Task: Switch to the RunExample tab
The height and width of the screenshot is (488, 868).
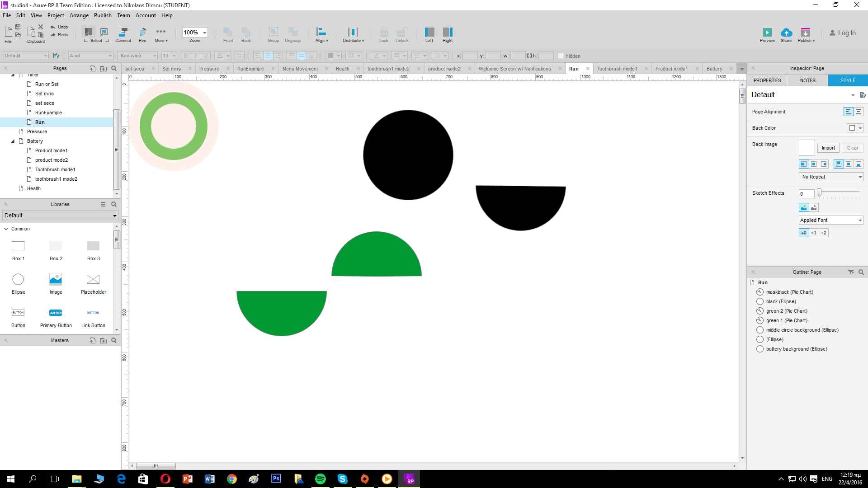Action: point(250,69)
